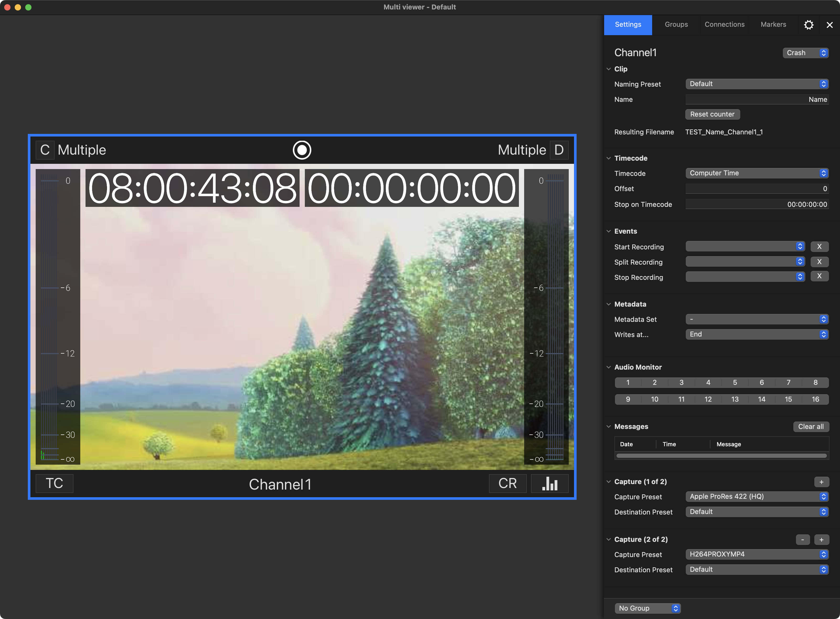Click the Messages horizontal scrollbar

click(722, 456)
